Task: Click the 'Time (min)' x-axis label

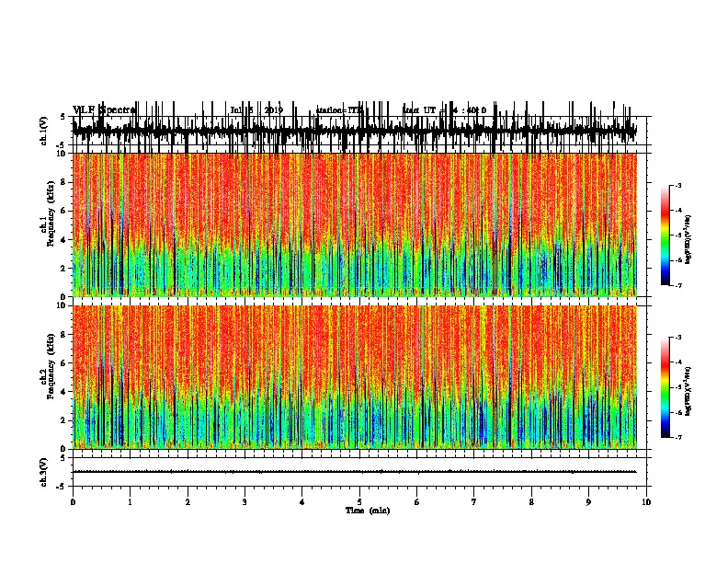Action: (x=368, y=511)
